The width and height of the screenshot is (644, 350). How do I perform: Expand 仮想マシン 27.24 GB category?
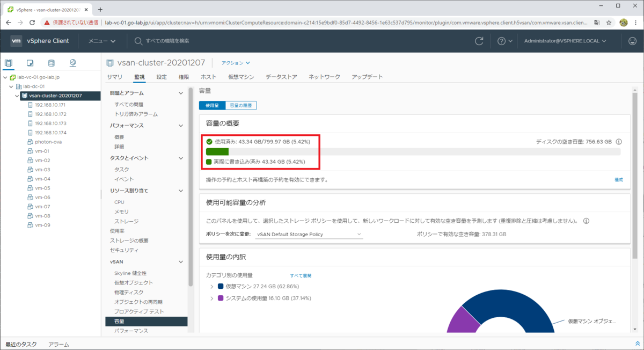pos(212,287)
